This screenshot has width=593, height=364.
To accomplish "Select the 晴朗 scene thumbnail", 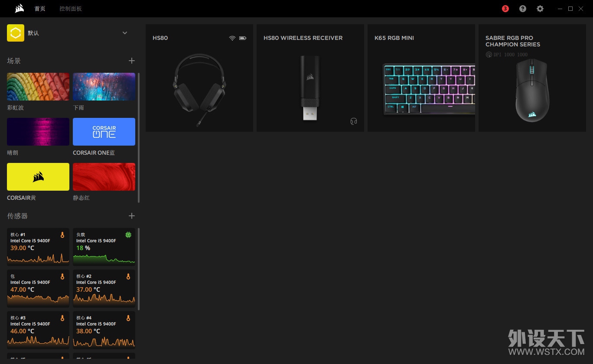I will 38,132.
